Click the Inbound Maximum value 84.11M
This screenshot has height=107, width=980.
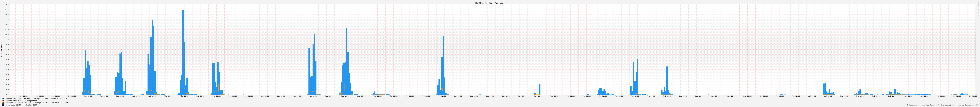click(63, 99)
